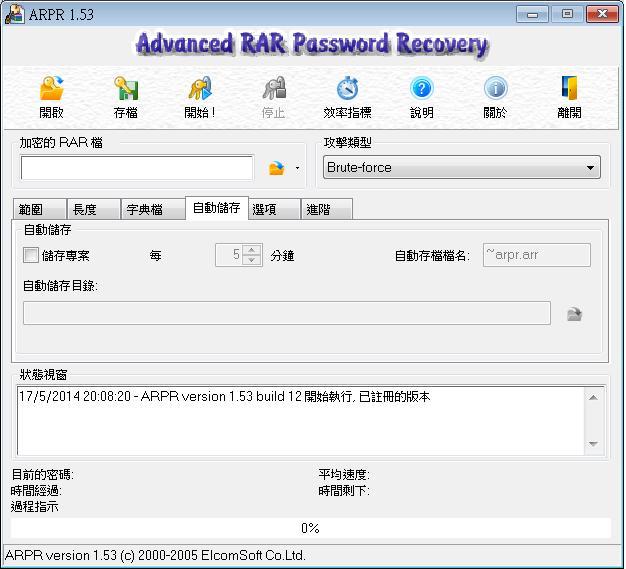This screenshot has height=569, width=626.
Task: Open the 說明 help icon
Action: tap(422, 89)
